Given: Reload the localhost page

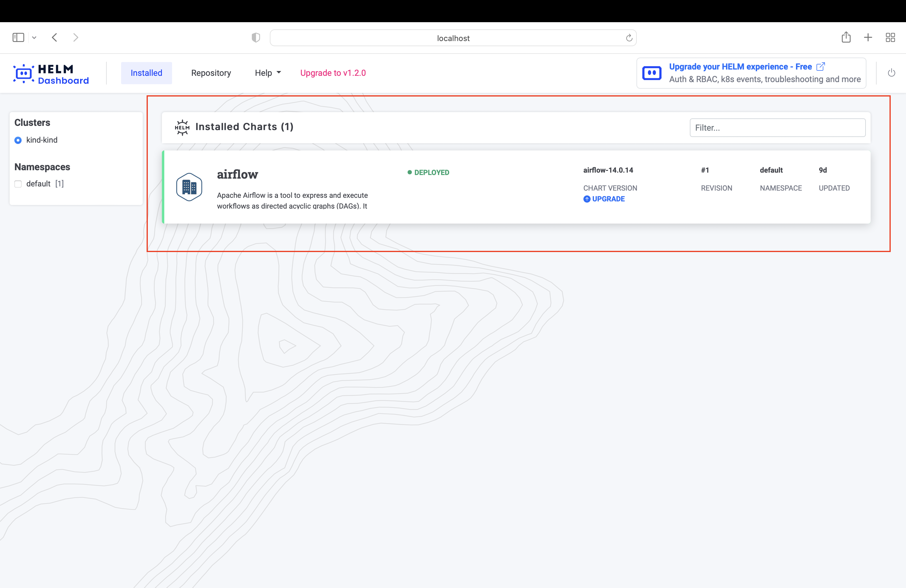Looking at the screenshot, I should 629,38.
